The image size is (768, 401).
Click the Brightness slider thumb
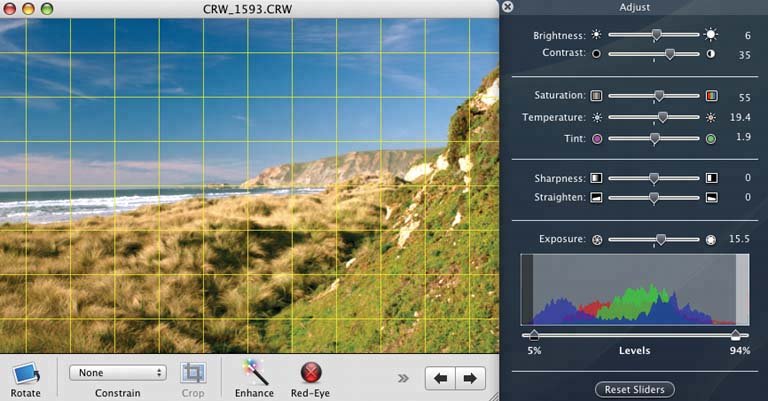tap(656, 34)
